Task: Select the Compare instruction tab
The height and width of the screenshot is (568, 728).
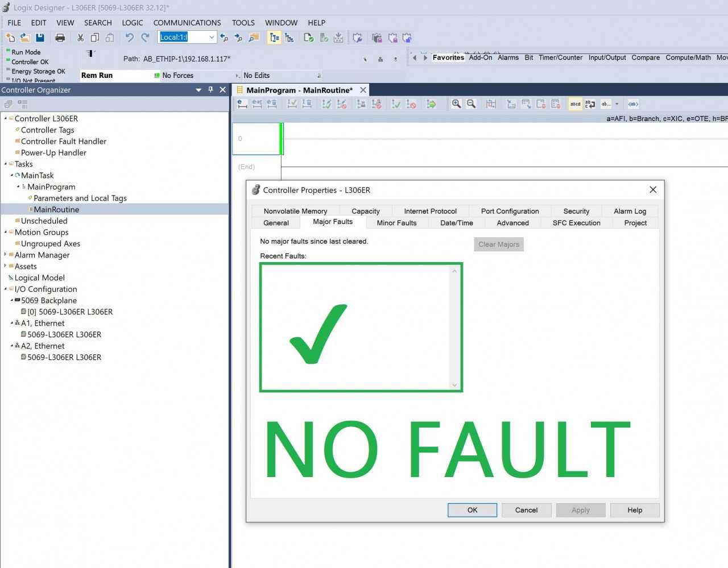Action: click(x=646, y=57)
